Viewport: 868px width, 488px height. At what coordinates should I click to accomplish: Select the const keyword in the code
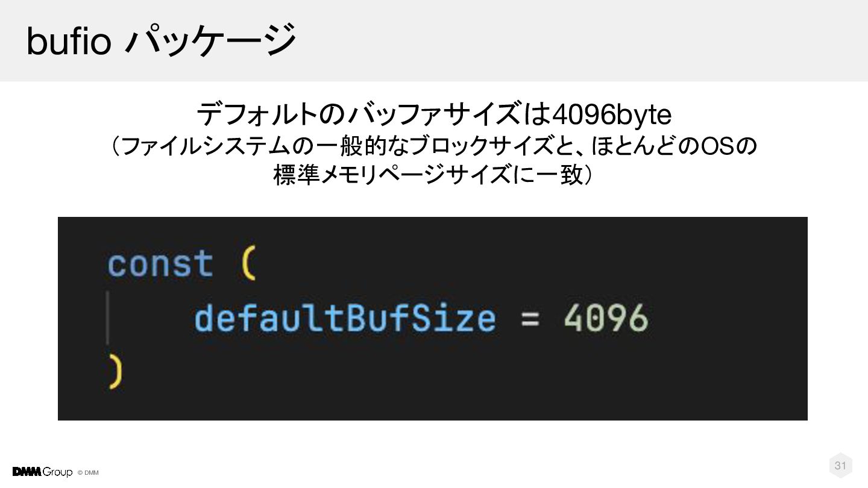pyautogui.click(x=160, y=264)
